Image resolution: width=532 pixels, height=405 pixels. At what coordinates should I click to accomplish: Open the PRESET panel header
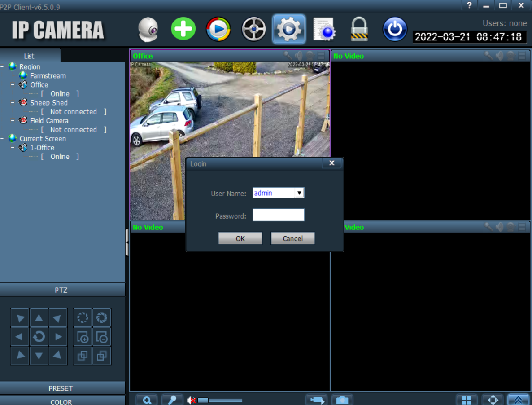[61, 388]
